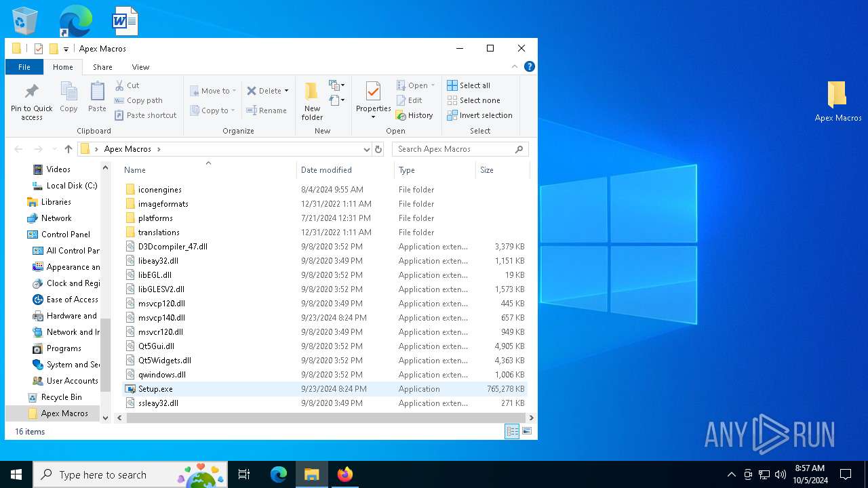Click the Edit command in Open group

[x=410, y=100]
